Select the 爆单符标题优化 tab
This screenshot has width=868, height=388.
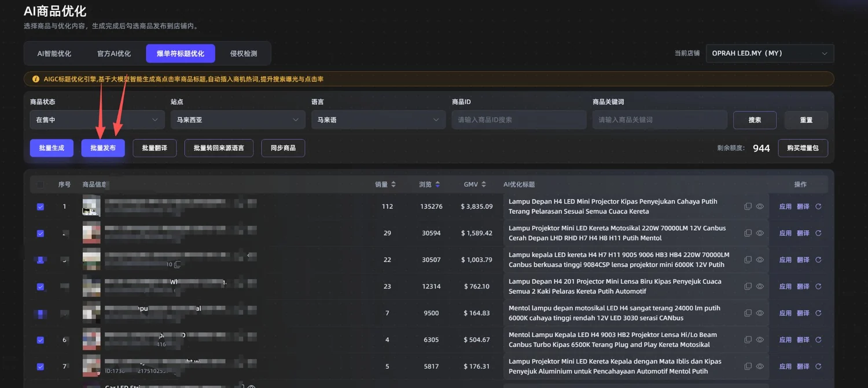181,53
